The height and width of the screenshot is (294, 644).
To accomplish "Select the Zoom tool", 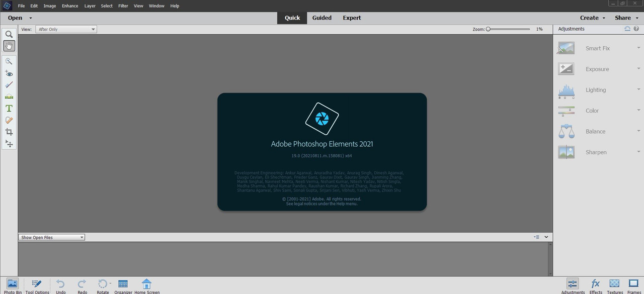I will 9,34.
